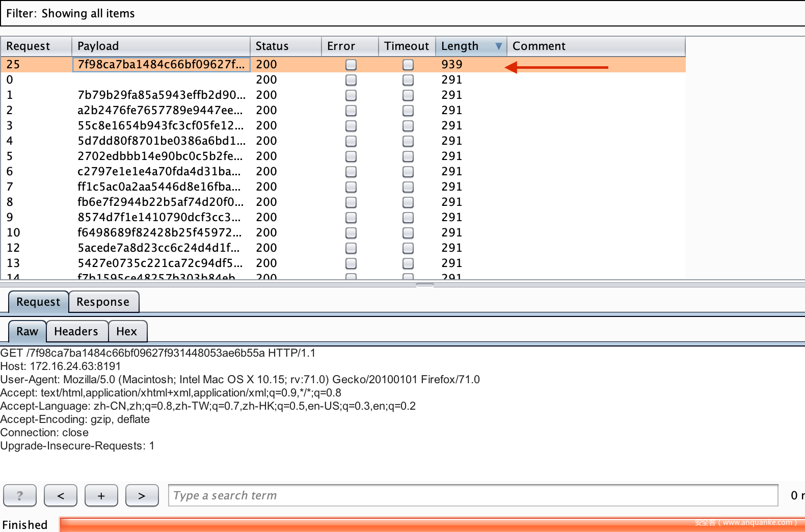Switch to the Response tab

coord(103,302)
